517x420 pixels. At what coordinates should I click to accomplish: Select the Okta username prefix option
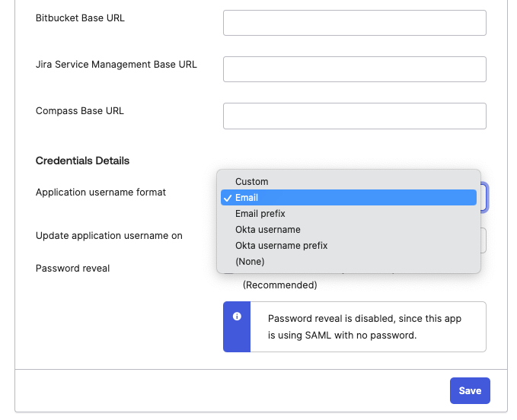(x=282, y=246)
